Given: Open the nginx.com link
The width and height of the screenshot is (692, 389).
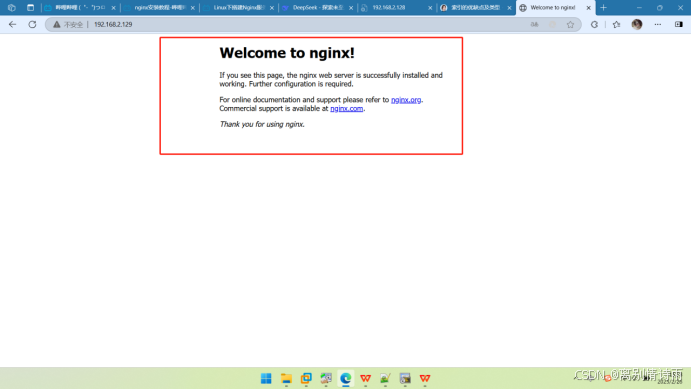Looking at the screenshot, I should [346, 109].
